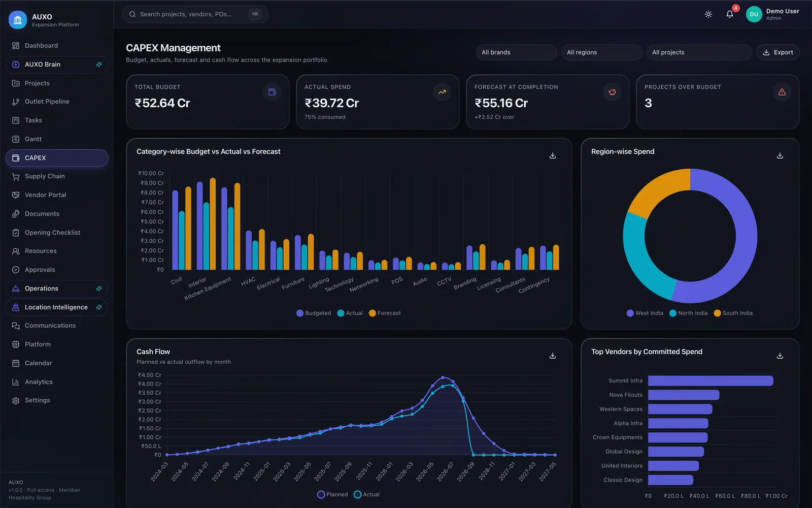Download the Region-wise Spend chart
Screen dimensions: 812x508
pos(780,155)
